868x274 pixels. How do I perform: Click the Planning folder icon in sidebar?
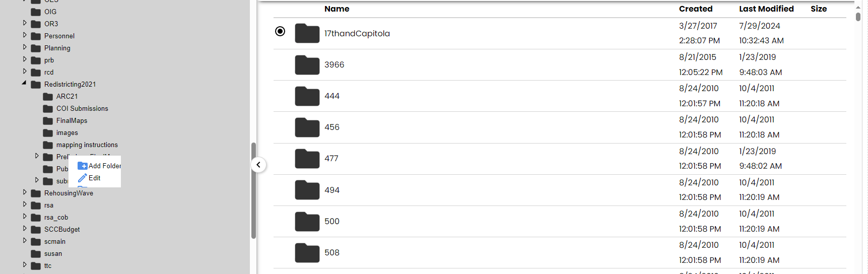[x=36, y=48]
